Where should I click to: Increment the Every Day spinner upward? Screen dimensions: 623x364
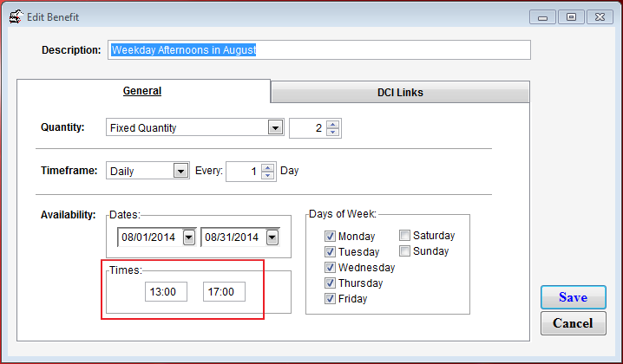[x=269, y=166]
